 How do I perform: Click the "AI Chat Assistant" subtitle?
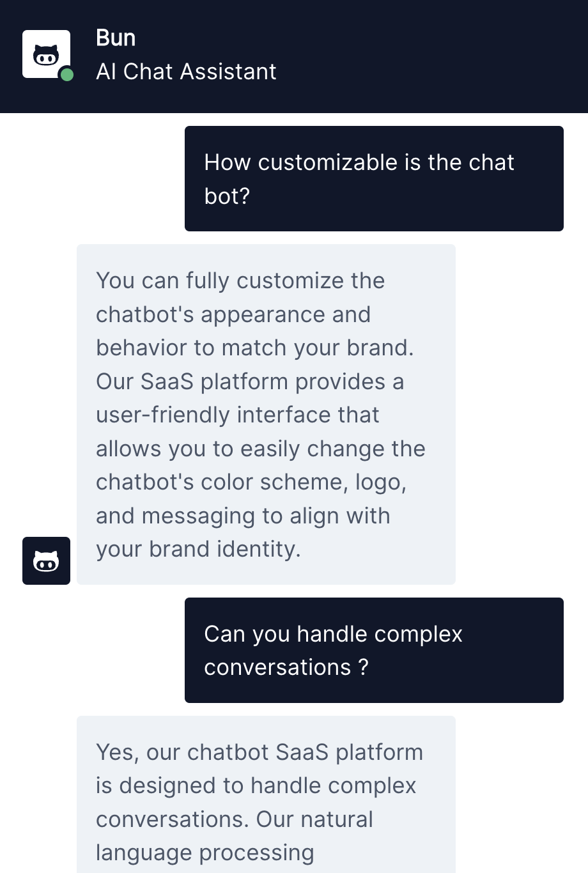coord(186,72)
